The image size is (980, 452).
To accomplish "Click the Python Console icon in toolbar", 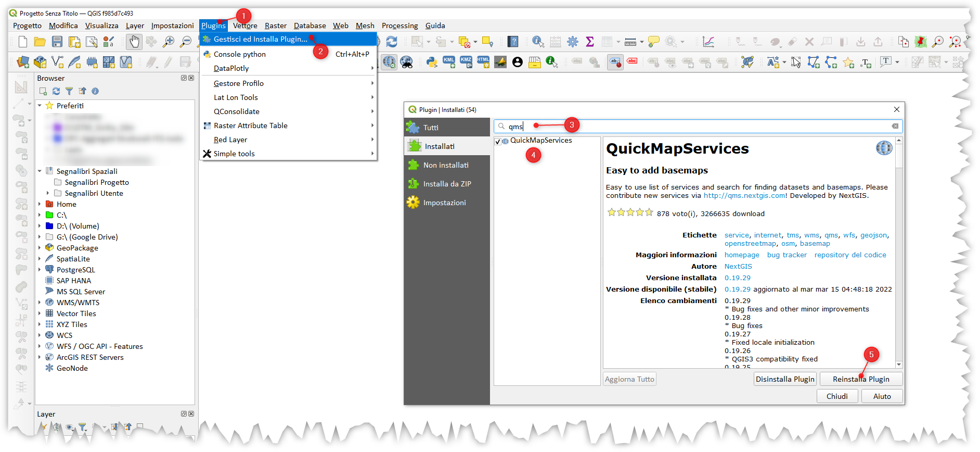I will [431, 62].
